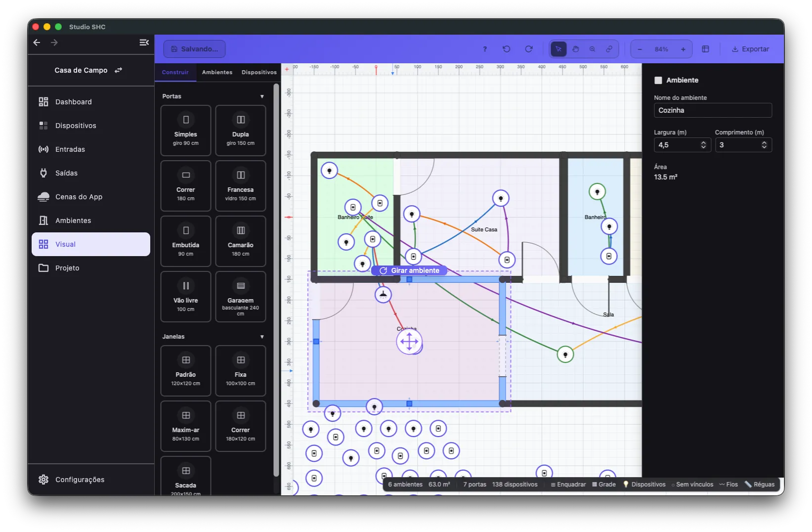Select the pointer selection tool
Screen dimensions: 812x532
[x=558, y=49]
